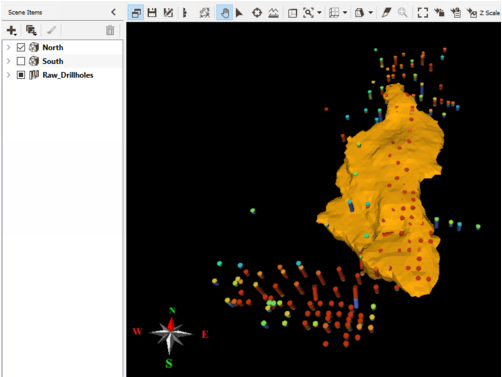502x377 pixels.
Task: Click the crosshair target tool
Action: (x=257, y=13)
